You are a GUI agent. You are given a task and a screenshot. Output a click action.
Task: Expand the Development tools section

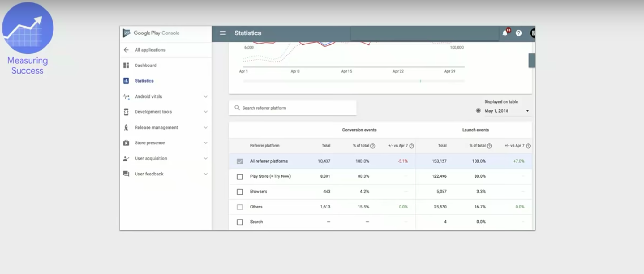point(206,112)
